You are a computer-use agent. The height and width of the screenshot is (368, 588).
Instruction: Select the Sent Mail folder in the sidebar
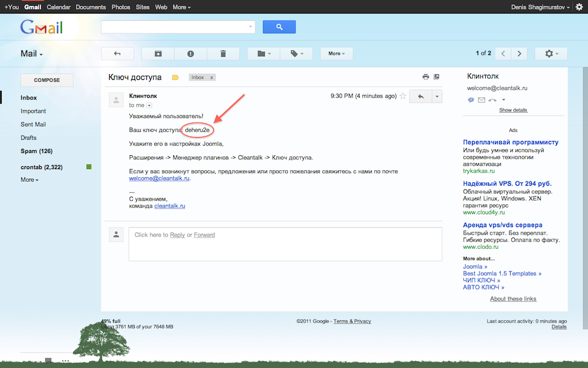click(x=33, y=124)
